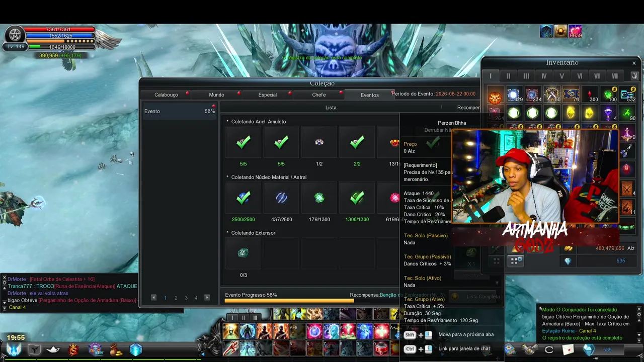
Task: Select the green gem stack of 100
Action: [x=609, y=95]
